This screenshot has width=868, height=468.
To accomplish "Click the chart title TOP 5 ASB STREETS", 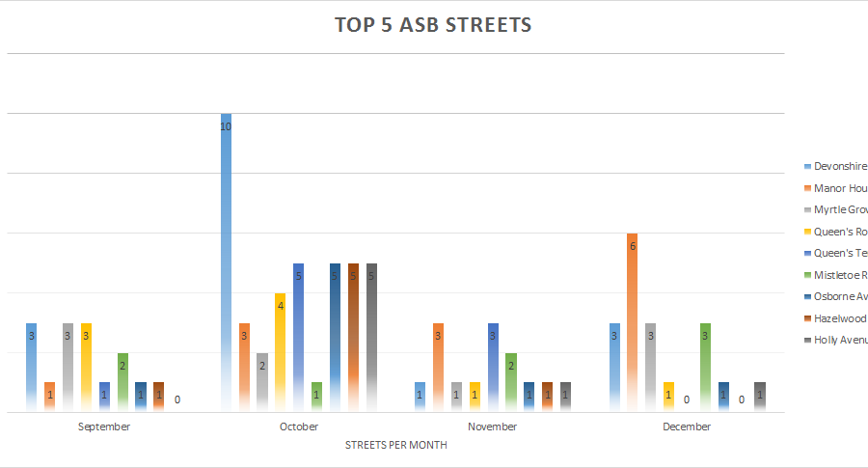I will pyautogui.click(x=433, y=26).
